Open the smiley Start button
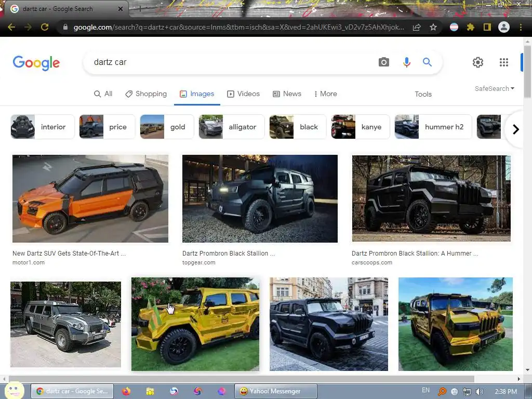Viewport: 532px width, 399px height. [x=14, y=391]
